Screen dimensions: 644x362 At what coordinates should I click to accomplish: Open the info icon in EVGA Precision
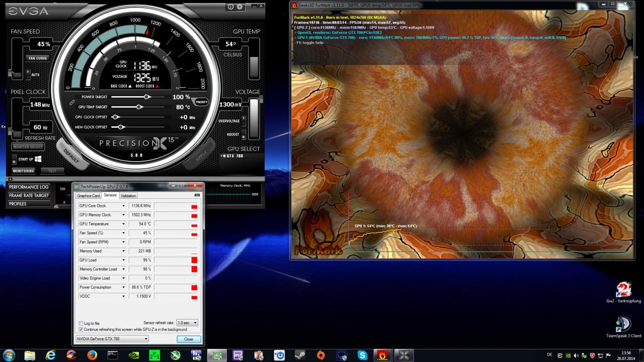[230, 7]
